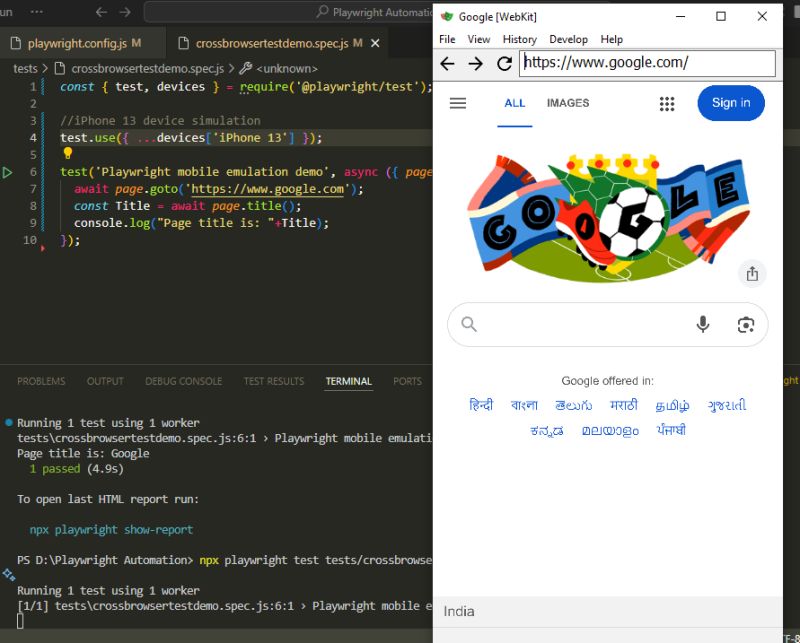Click the Kannada language link ಕನ್ನಡ
Screen dimensions: 800x643
click(546, 430)
